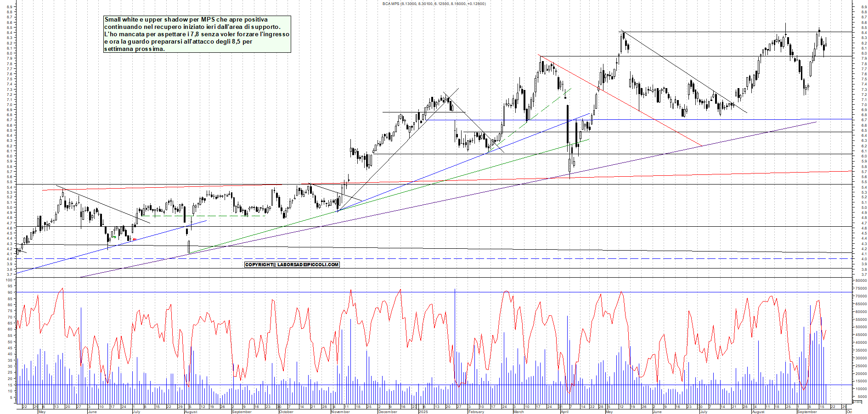This screenshot has width=868, height=414.
Task: Click the 70 oscillator scale label
Action: coord(10,317)
